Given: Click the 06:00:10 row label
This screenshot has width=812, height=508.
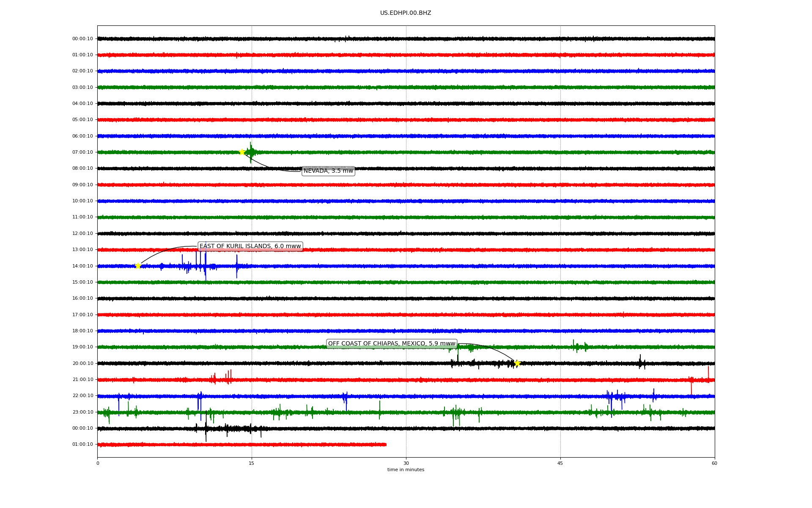Looking at the screenshot, I should (x=82, y=136).
